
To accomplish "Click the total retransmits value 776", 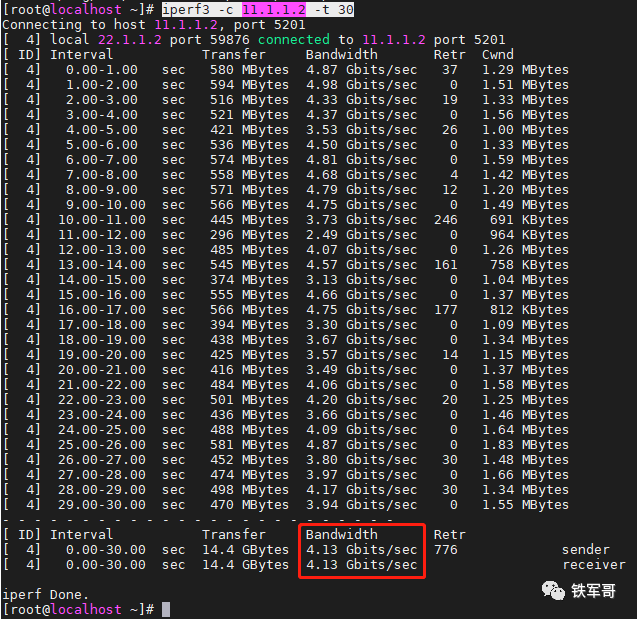I will 446,550.
